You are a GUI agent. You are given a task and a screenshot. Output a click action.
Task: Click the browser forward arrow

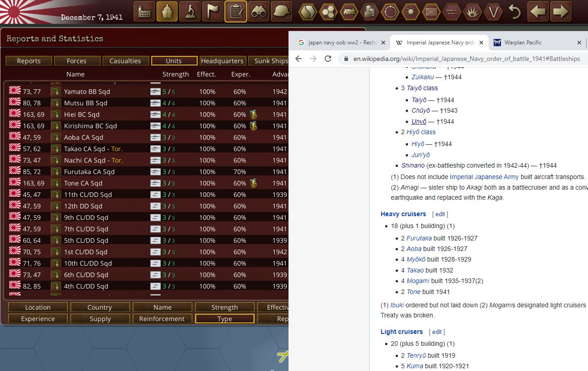tap(313, 59)
